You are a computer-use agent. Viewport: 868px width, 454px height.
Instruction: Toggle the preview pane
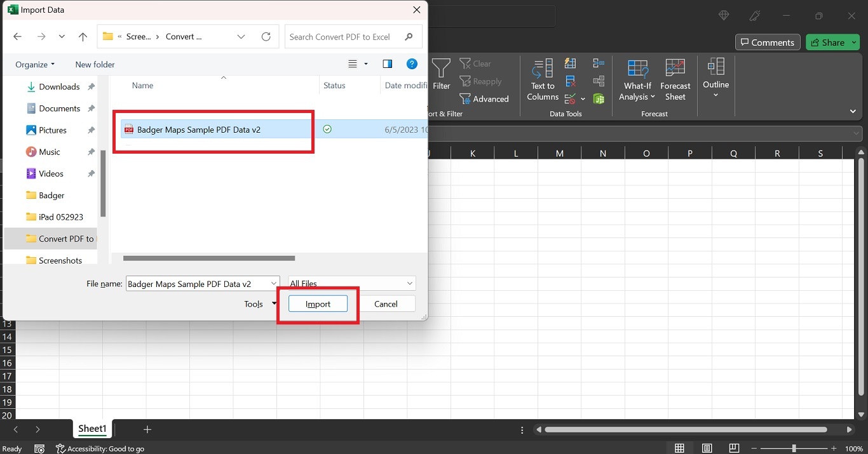pos(388,64)
